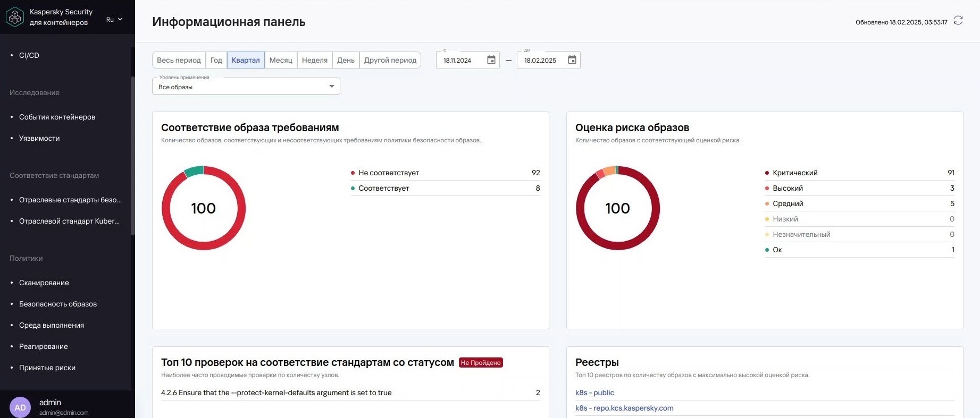
Task: Click the green 'Ок' legend dot
Action: [767, 250]
